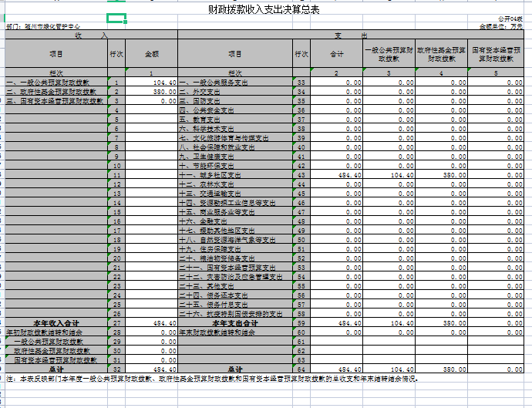532x408 pixels.
Task: Click the 金额单位：万元 label
Action: click(x=501, y=26)
